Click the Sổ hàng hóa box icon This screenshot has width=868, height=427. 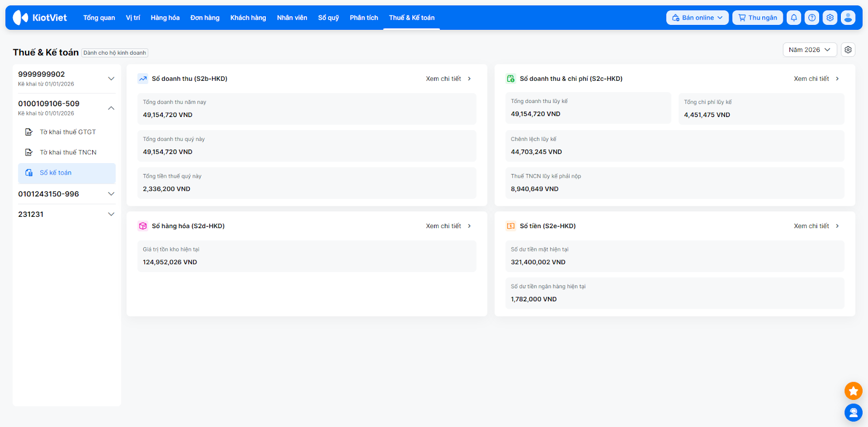(x=143, y=226)
